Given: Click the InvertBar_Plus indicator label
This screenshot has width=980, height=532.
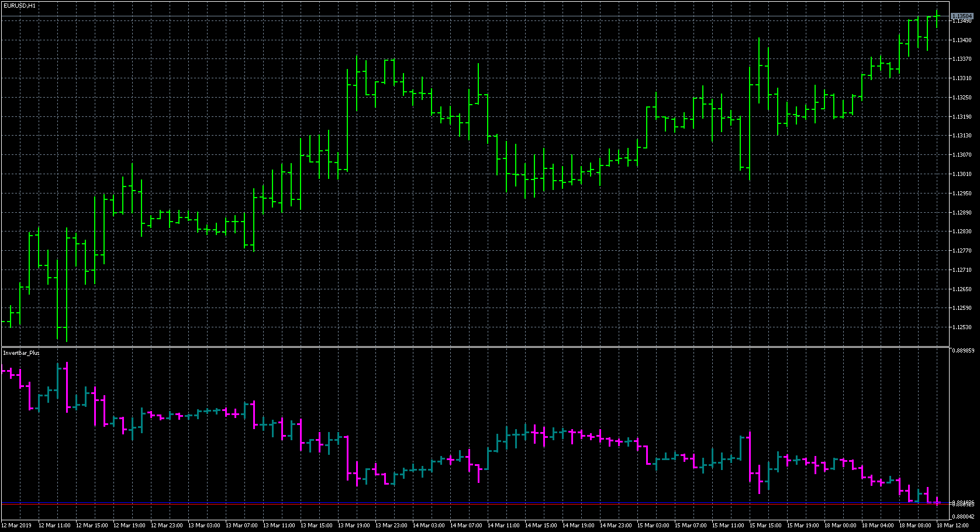Looking at the screenshot, I should tap(22, 353).
